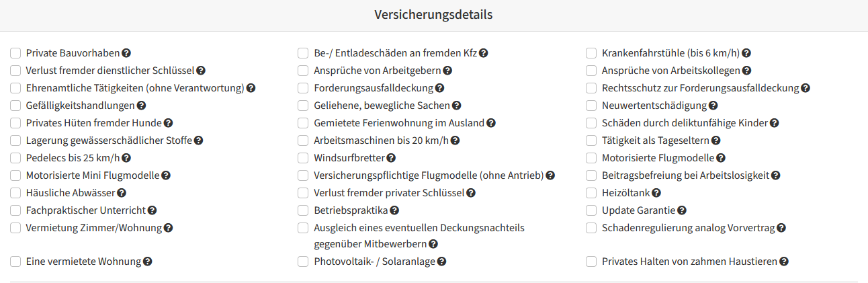Show help for Tätigkeit als Tageseltern

coord(716,140)
